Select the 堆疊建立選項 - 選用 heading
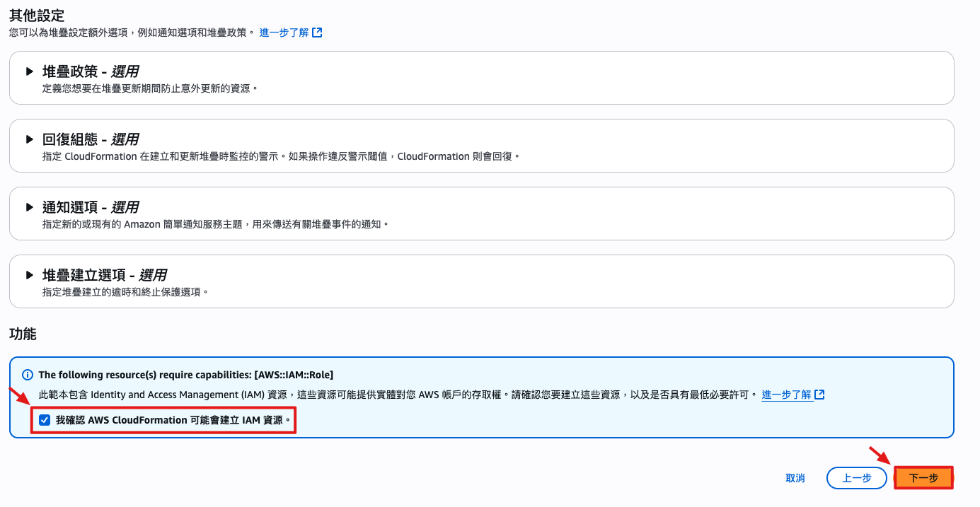The width and height of the screenshot is (980, 507). point(105,275)
